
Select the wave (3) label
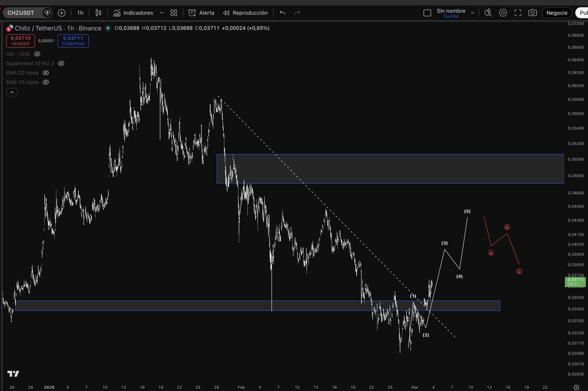click(x=444, y=243)
